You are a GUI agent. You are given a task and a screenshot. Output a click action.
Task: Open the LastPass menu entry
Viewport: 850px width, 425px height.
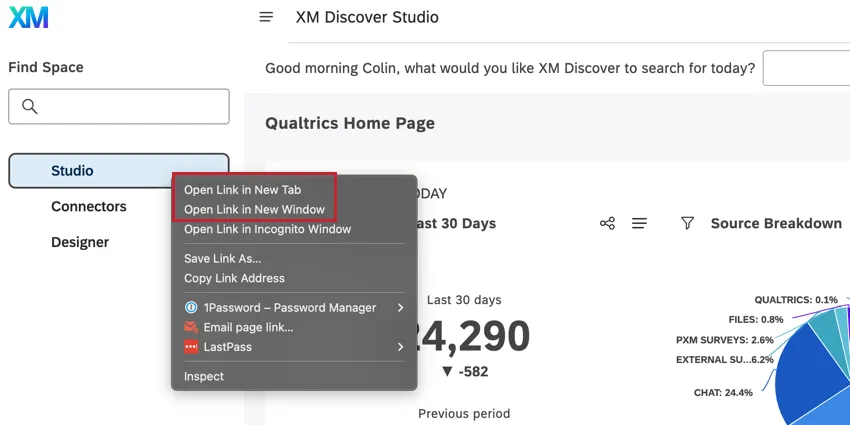294,347
